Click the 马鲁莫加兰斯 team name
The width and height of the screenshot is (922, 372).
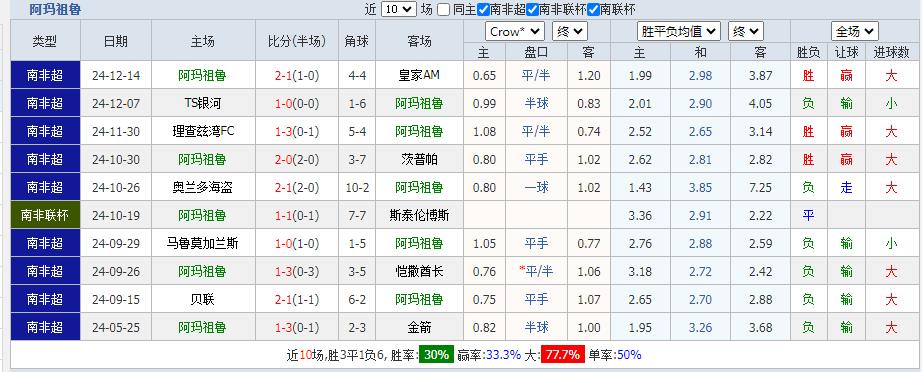click(203, 243)
